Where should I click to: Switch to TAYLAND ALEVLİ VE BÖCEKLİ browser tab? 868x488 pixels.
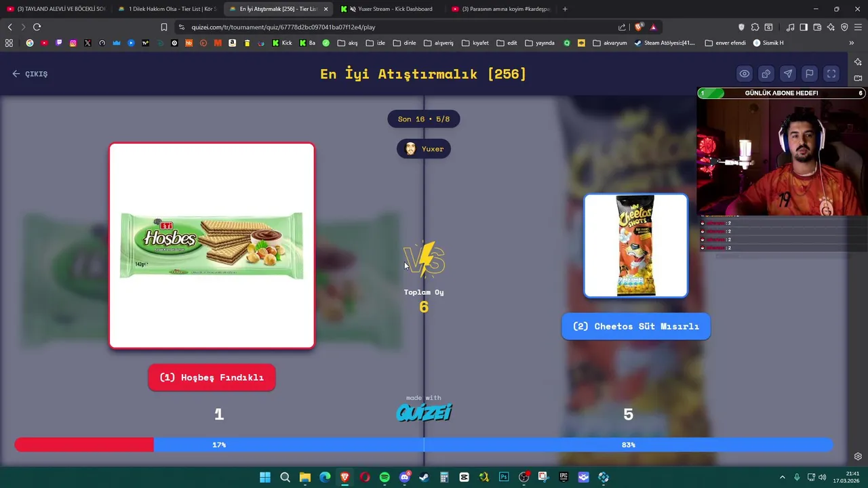click(56, 9)
